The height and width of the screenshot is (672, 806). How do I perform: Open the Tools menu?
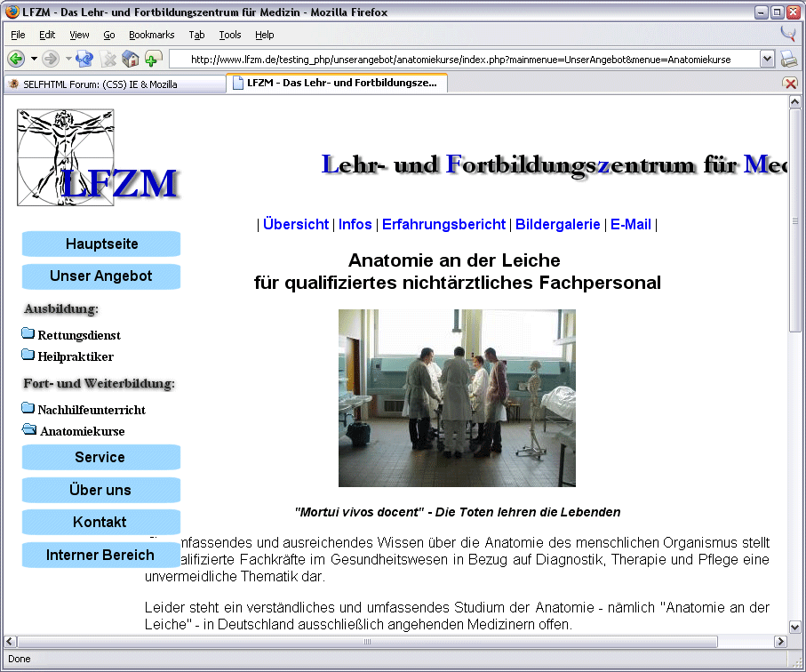[x=230, y=35]
